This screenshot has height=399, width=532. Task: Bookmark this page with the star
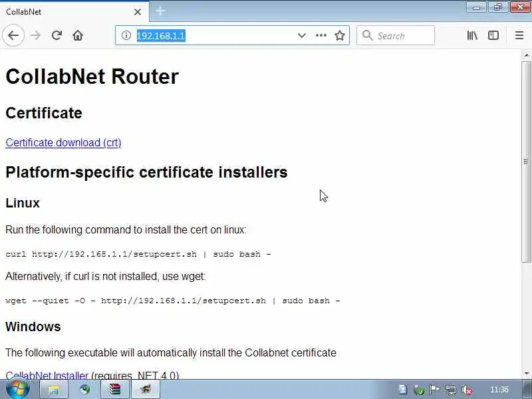[x=340, y=35]
